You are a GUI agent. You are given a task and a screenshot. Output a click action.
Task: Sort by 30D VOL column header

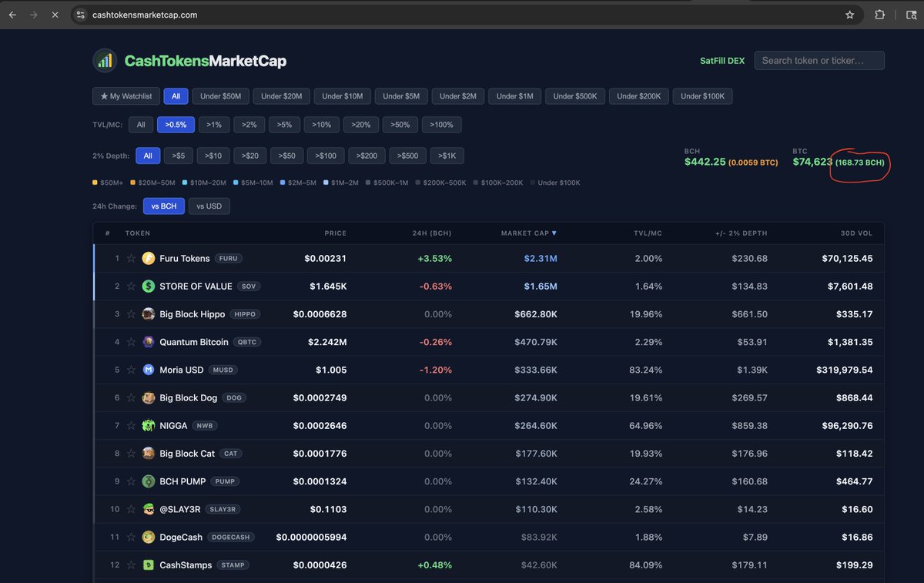point(855,233)
